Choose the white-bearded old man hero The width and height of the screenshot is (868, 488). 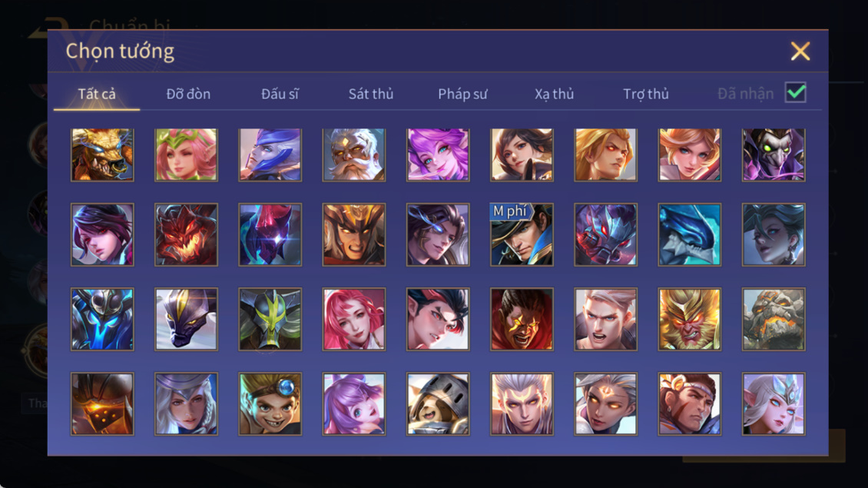click(x=354, y=155)
